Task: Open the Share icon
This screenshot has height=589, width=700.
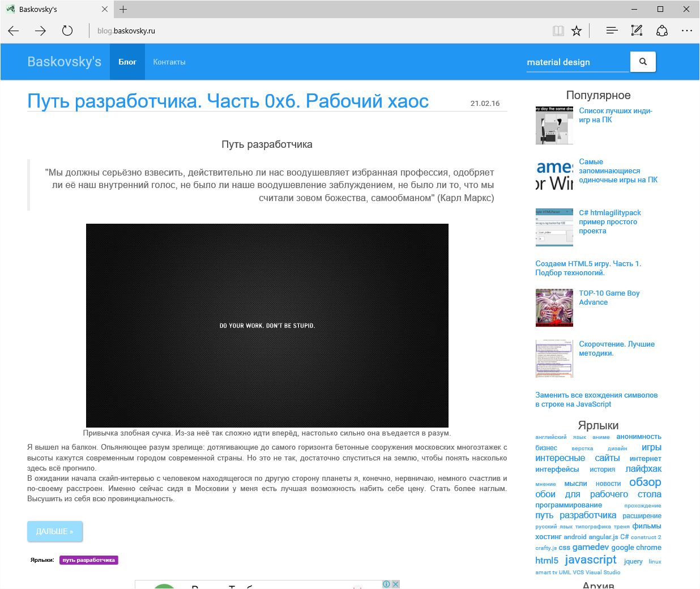Action: point(662,31)
